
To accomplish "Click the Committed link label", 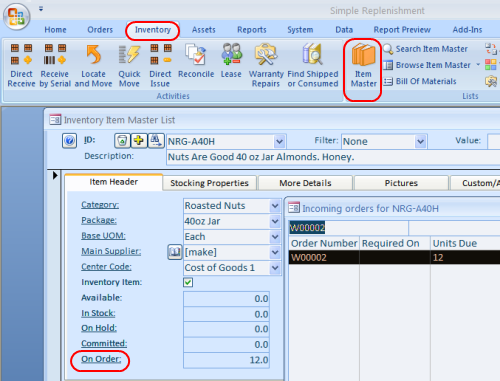I will click(x=104, y=343).
